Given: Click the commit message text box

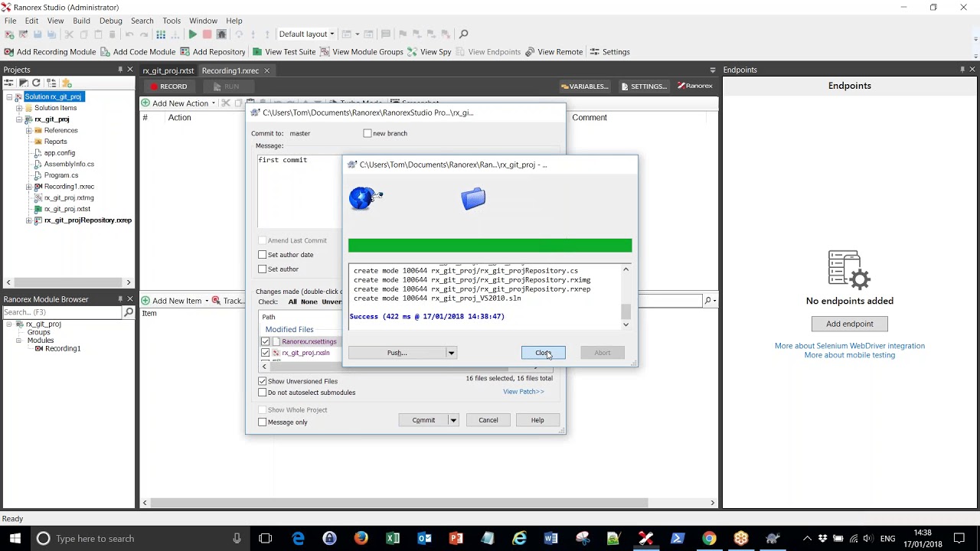Looking at the screenshot, I should click(x=299, y=191).
